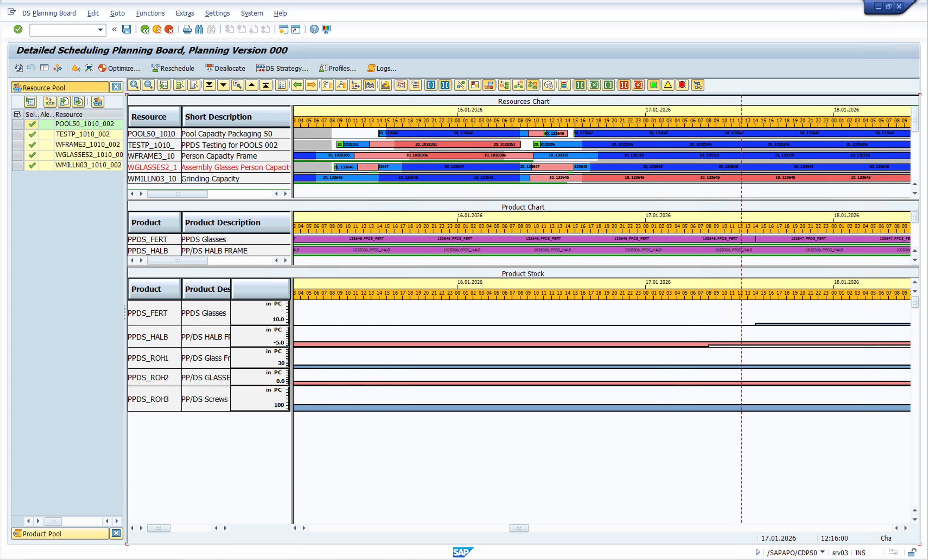This screenshot has height=560, width=928.
Task: Click the green left arrow chart icon
Action: pos(298,85)
